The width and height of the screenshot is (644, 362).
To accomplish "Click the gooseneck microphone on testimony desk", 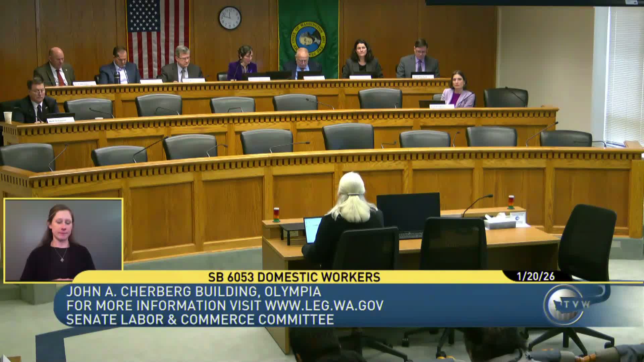I will (476, 204).
